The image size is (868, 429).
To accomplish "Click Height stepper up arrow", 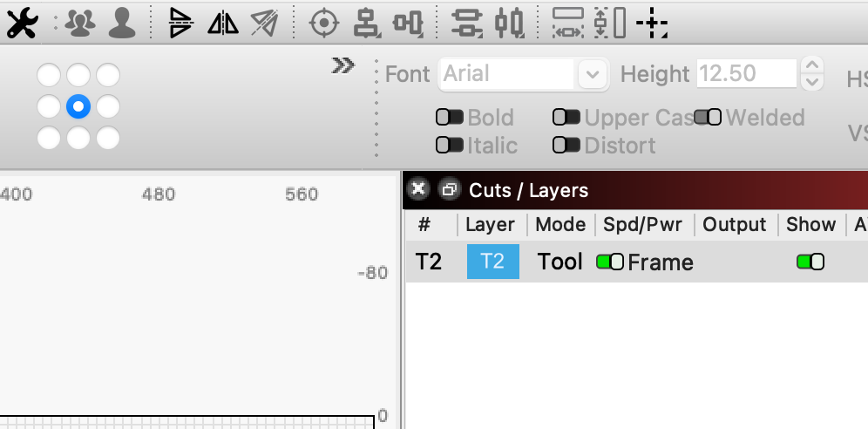I will (x=811, y=65).
